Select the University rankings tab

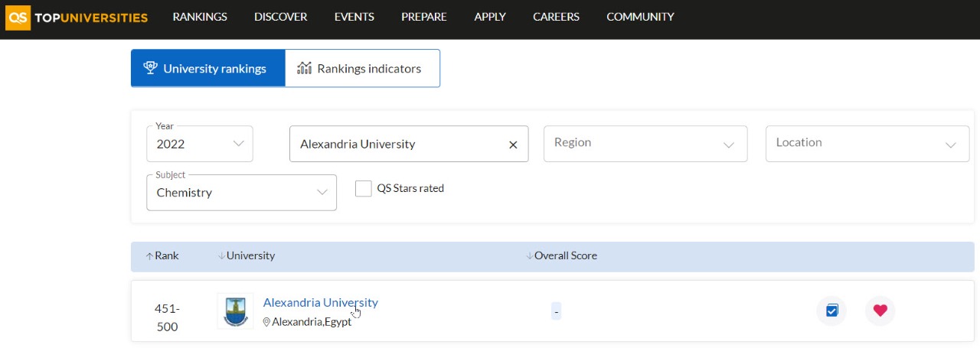pyautogui.click(x=207, y=69)
